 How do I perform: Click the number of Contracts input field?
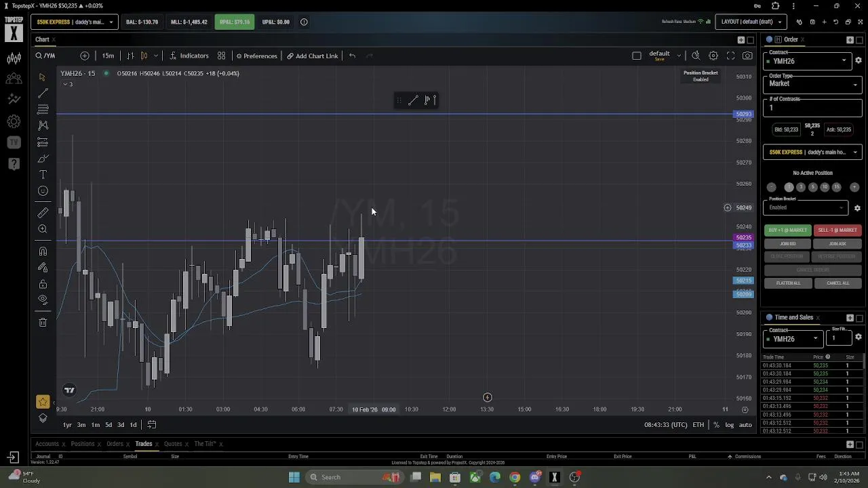[812, 107]
